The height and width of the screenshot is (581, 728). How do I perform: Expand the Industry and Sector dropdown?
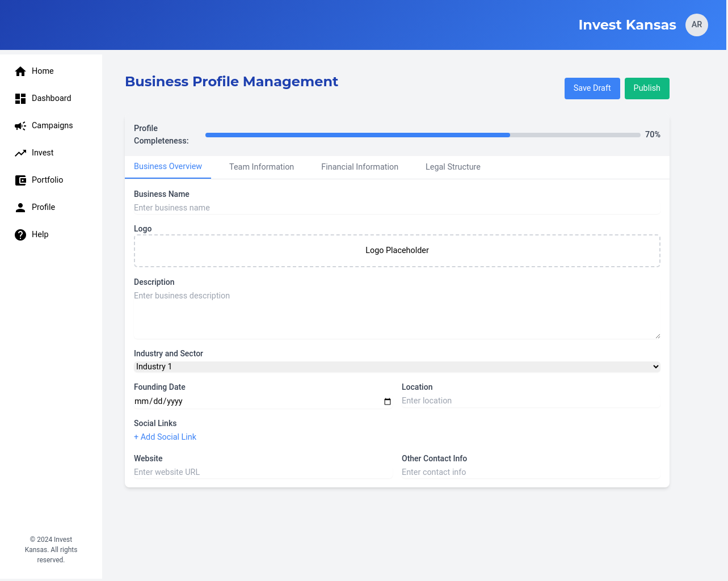coord(397,367)
